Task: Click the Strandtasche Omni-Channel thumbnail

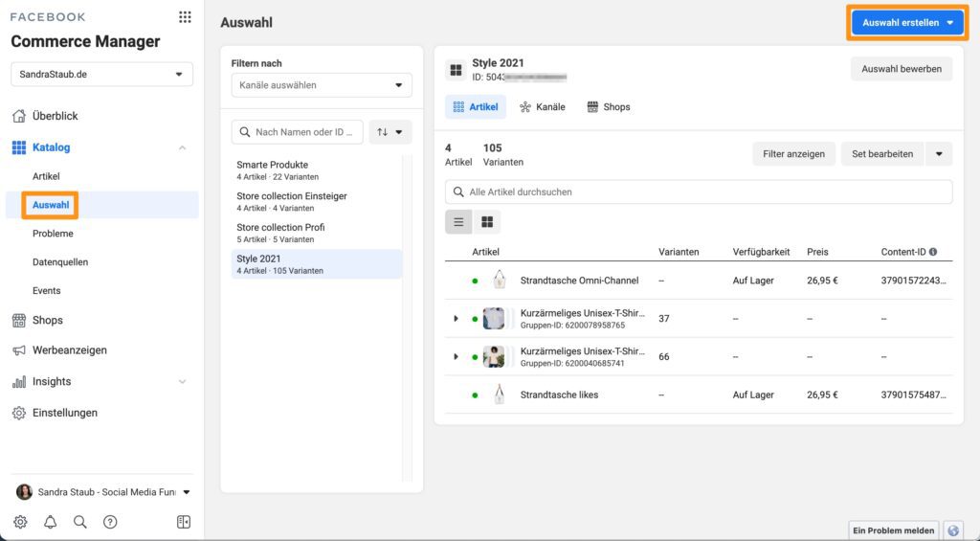Action: coord(499,281)
